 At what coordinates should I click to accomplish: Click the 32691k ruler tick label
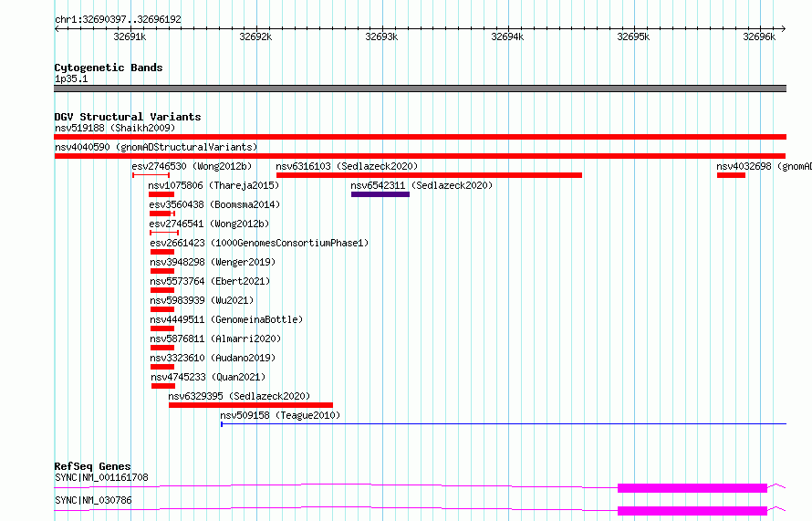pyautogui.click(x=130, y=36)
